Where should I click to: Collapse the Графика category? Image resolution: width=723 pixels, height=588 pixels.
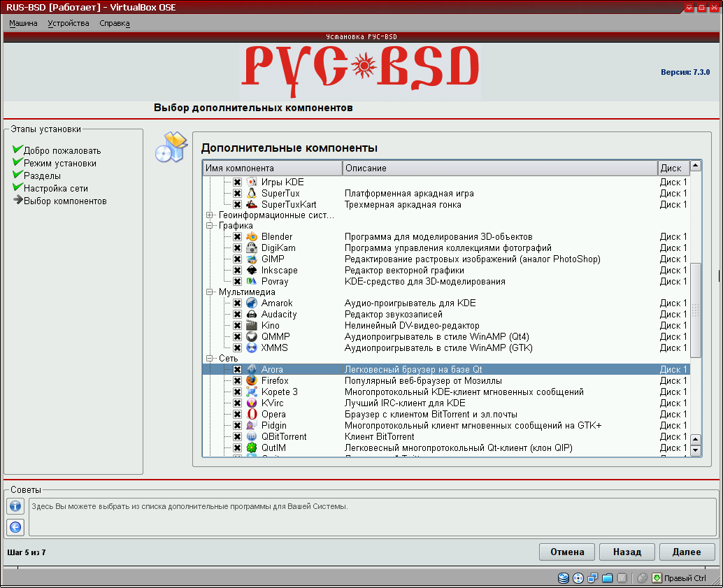coord(209,226)
